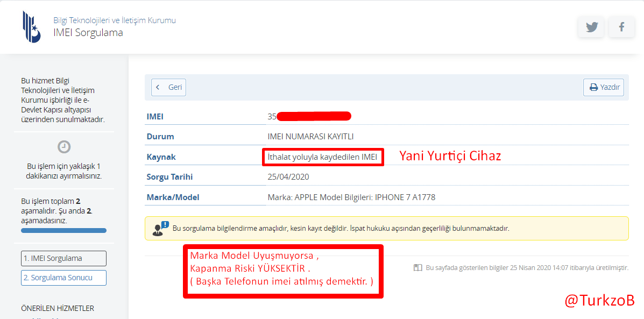
Task: Click the İthalat yoluyla kaydedilen IMEI value
Action: coord(322,157)
